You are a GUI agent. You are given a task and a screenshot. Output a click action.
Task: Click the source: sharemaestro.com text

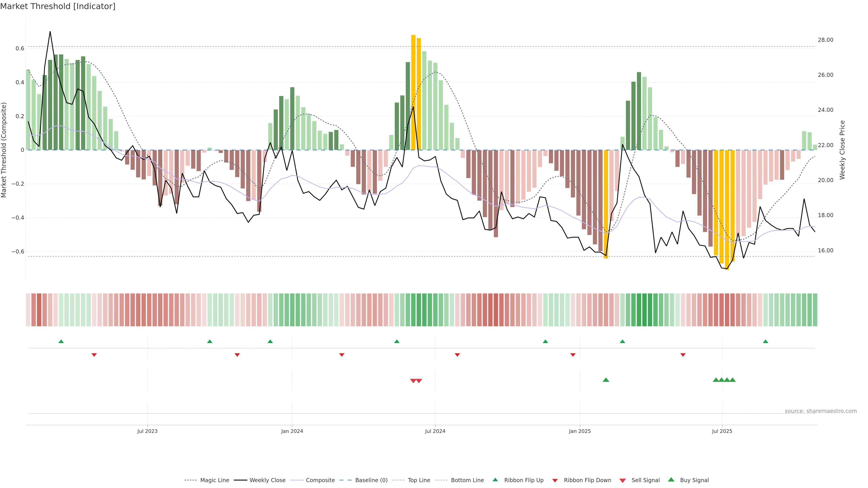tap(821, 411)
